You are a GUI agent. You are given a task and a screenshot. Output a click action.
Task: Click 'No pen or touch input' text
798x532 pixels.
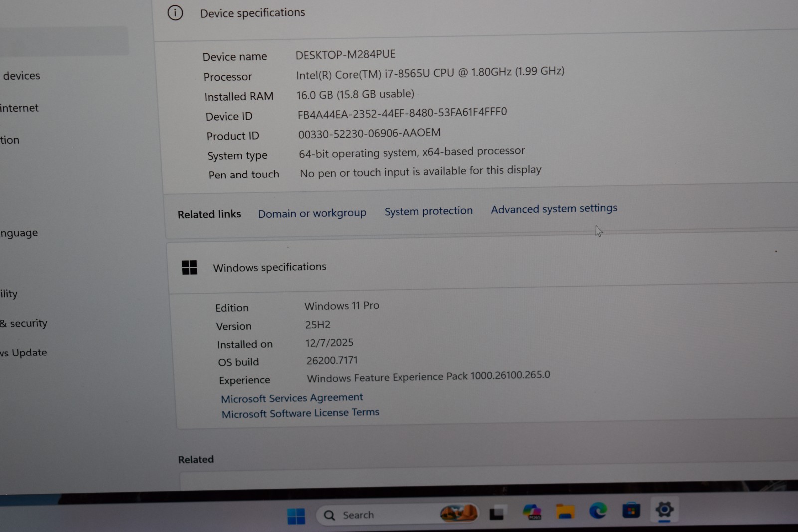coord(420,171)
